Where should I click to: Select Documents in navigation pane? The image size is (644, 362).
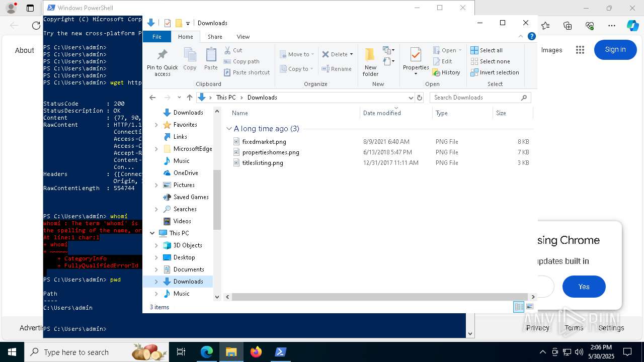click(189, 269)
